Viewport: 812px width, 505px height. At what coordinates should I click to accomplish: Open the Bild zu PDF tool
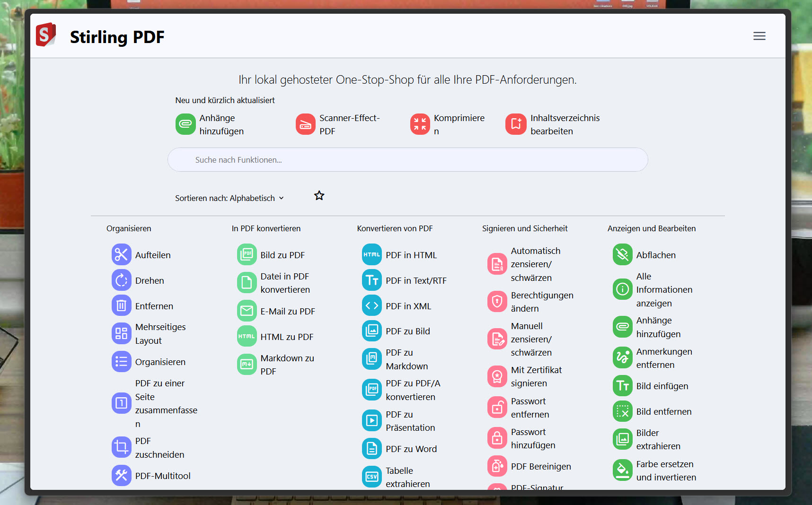(282, 255)
